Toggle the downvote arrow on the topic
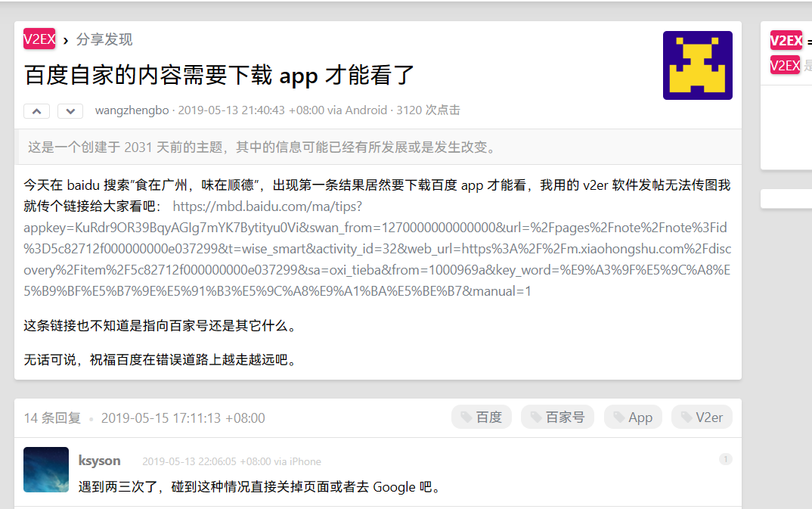Viewport: 812px width, 509px height. [x=70, y=110]
